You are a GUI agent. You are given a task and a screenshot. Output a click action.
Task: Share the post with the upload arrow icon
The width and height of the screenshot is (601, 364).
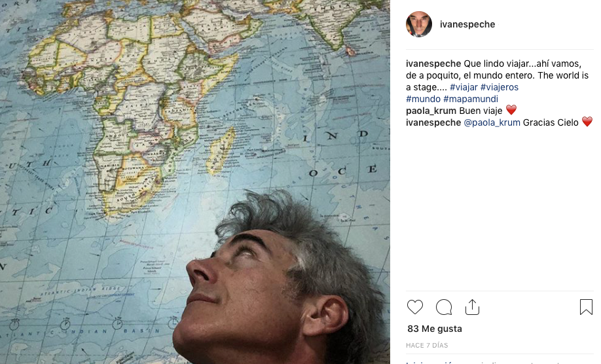point(472,307)
